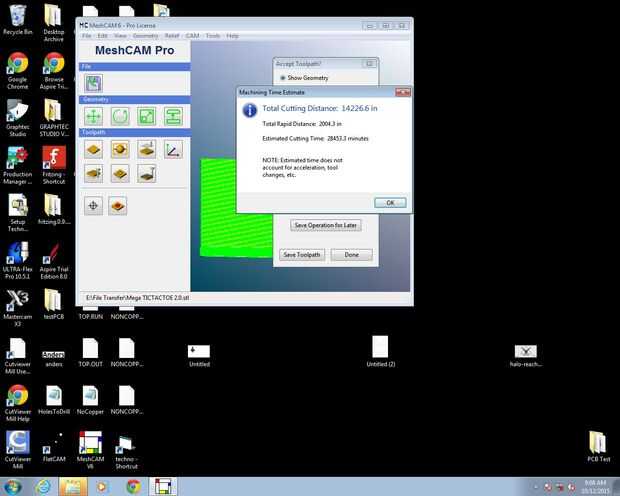Viewport: 620px width, 496px height.
Task: Open the Edit menu in MeshCAM
Action: 102,36
